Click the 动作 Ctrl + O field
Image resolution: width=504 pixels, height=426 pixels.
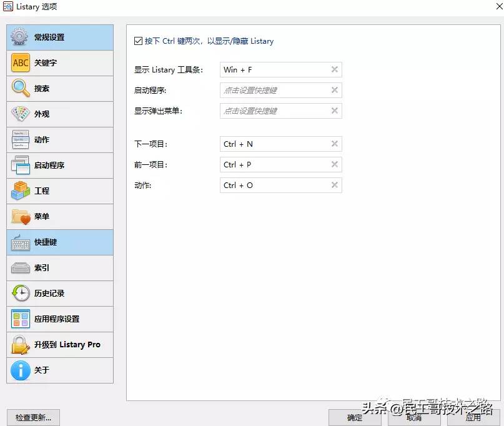point(280,185)
